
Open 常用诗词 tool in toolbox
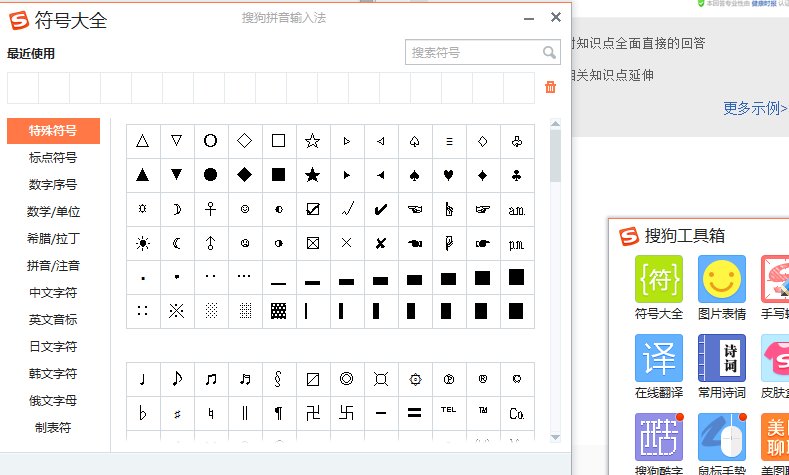(x=722, y=366)
